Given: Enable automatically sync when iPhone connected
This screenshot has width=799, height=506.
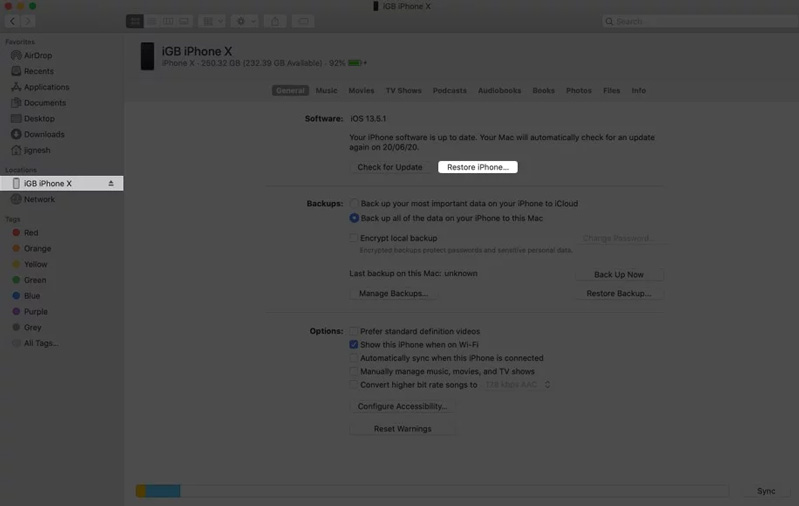Looking at the screenshot, I should (x=353, y=358).
